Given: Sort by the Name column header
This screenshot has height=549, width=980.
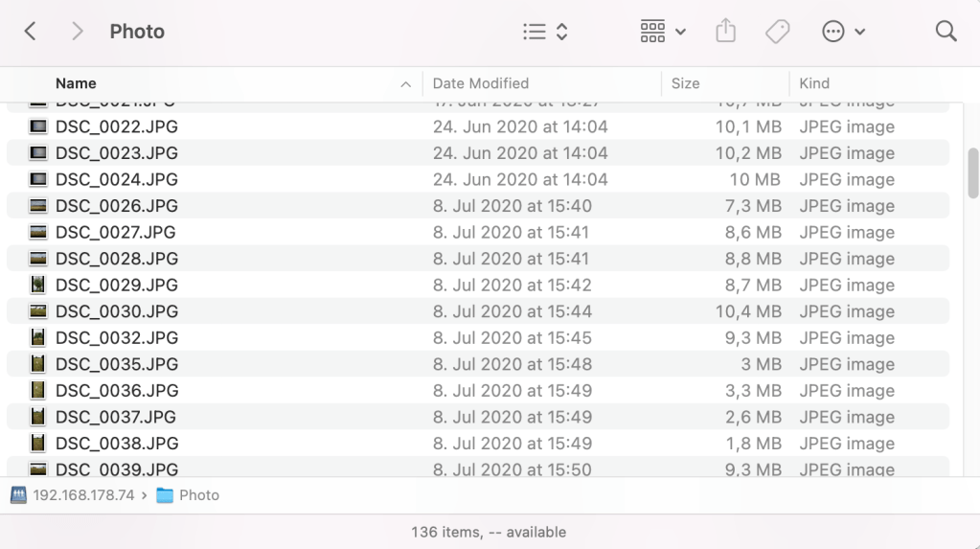Looking at the screenshot, I should pyautogui.click(x=76, y=83).
